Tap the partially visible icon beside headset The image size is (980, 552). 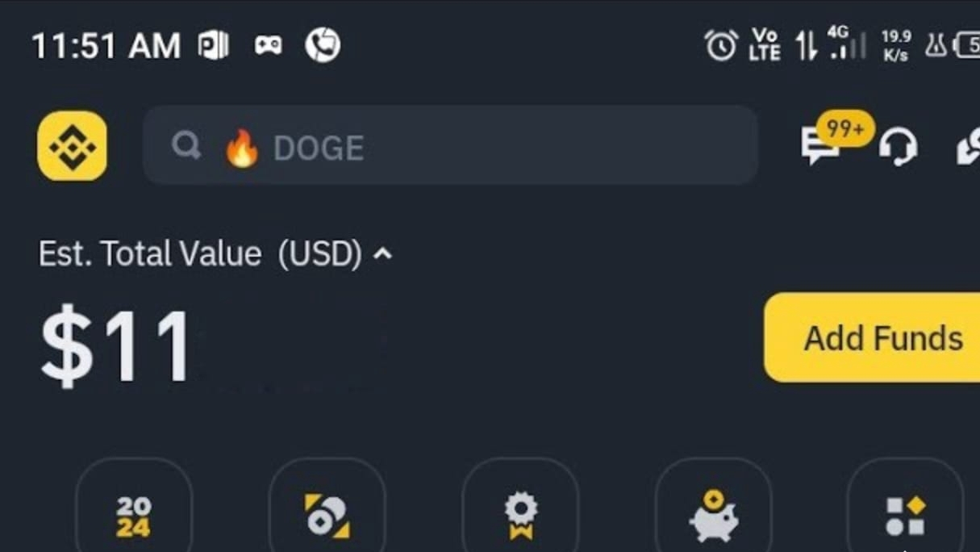pos(968,148)
